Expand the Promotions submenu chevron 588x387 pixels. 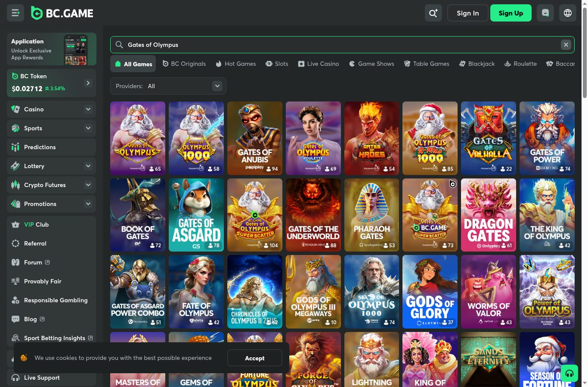[x=88, y=204]
